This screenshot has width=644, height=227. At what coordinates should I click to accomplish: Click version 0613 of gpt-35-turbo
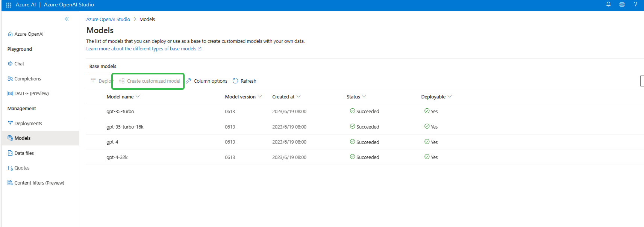230,112
